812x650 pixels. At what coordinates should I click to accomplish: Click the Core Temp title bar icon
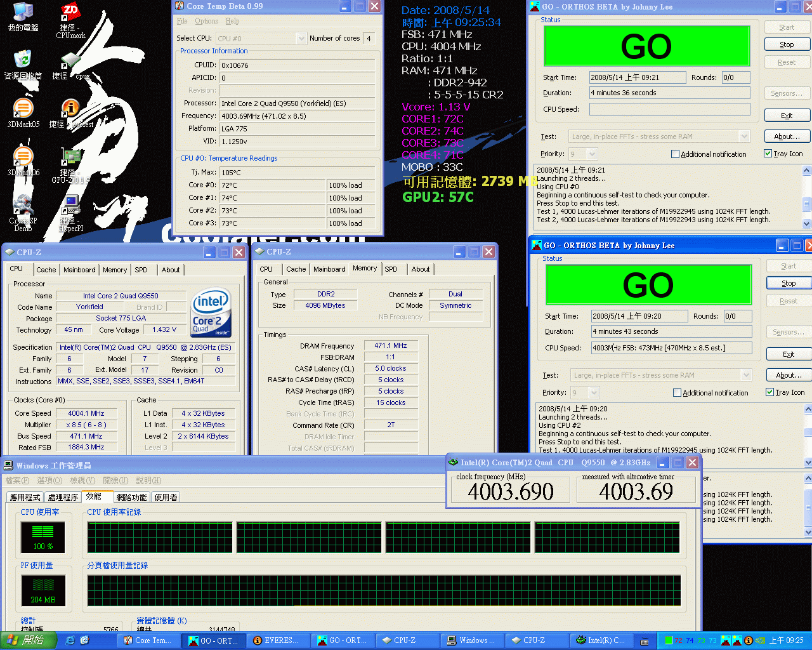point(180,6)
